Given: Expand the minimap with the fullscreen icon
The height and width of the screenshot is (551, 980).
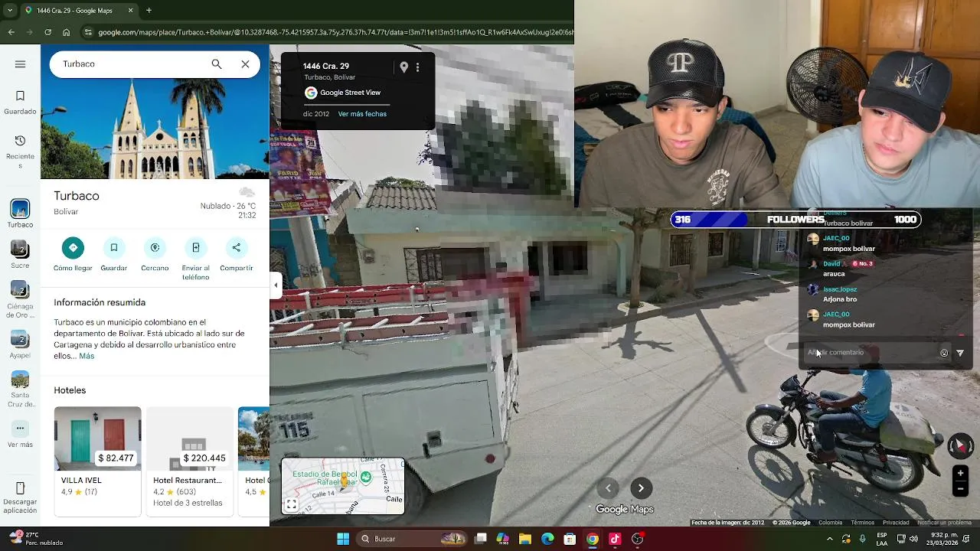Looking at the screenshot, I should [291, 504].
